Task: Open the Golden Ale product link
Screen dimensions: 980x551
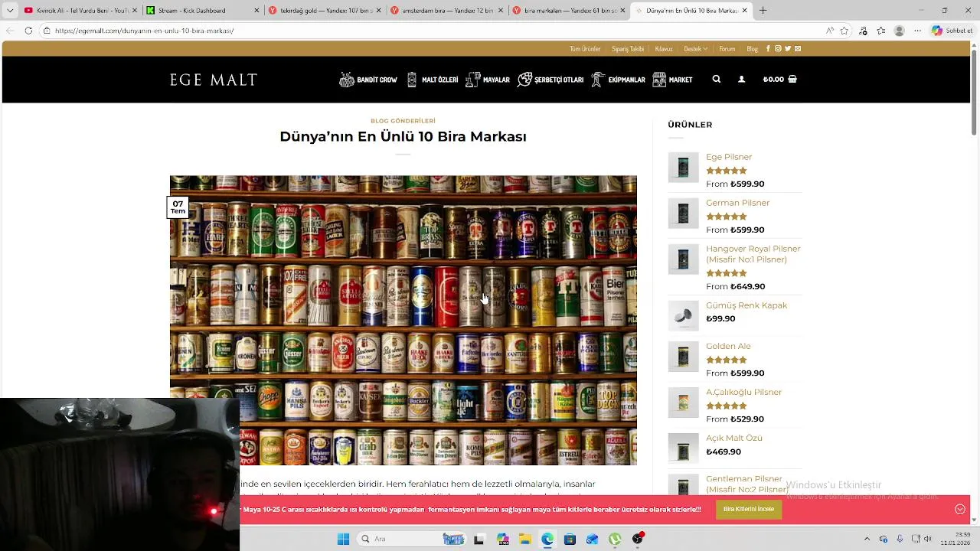Action: point(728,346)
